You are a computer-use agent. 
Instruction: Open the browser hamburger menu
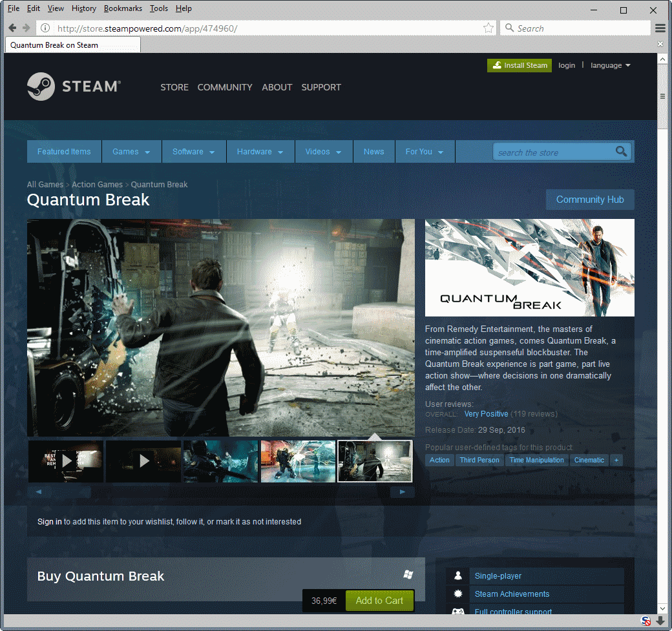click(660, 28)
